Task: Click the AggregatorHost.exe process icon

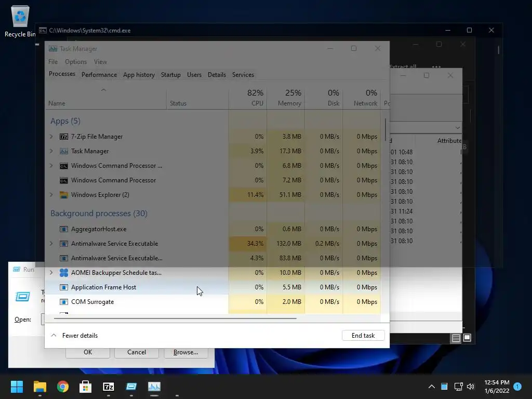Action: coord(64,229)
